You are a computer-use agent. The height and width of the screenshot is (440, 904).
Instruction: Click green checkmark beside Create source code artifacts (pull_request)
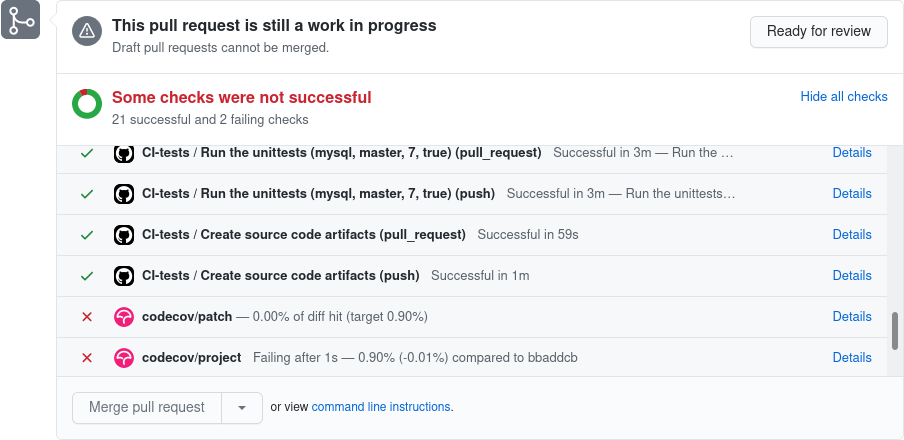click(x=87, y=235)
